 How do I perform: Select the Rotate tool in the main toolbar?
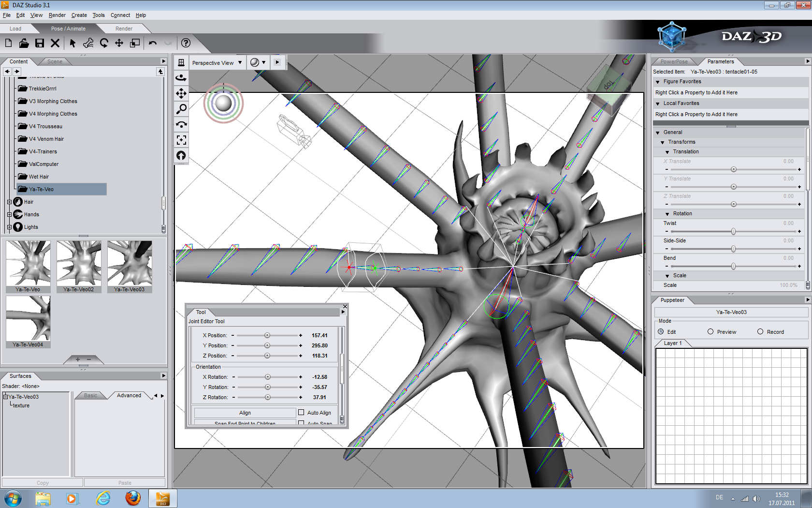104,43
